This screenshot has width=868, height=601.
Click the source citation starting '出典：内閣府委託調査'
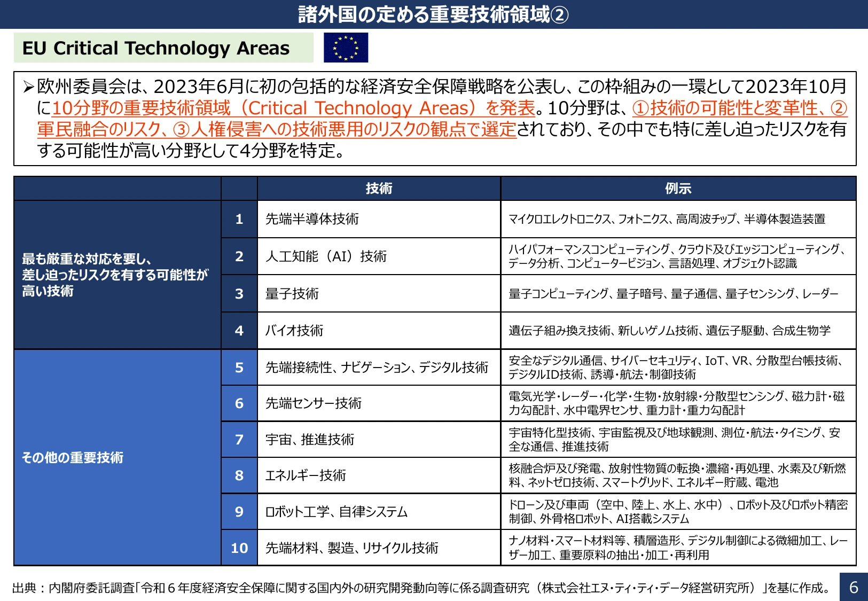pyautogui.click(x=422, y=588)
